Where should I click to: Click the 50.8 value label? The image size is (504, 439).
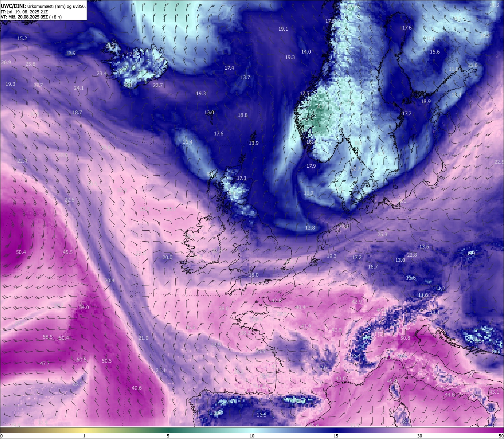pyautogui.click(x=405, y=338)
